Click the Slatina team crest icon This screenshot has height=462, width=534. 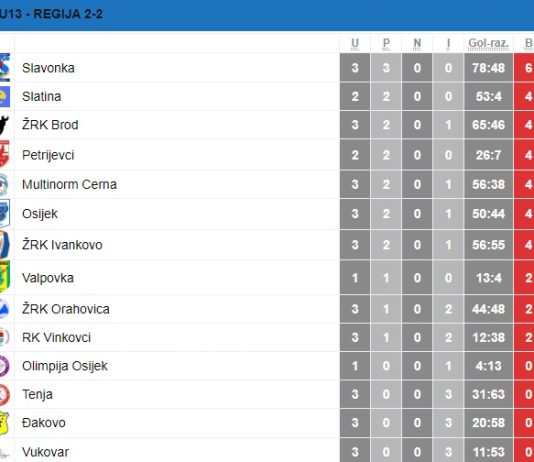click(x=5, y=96)
